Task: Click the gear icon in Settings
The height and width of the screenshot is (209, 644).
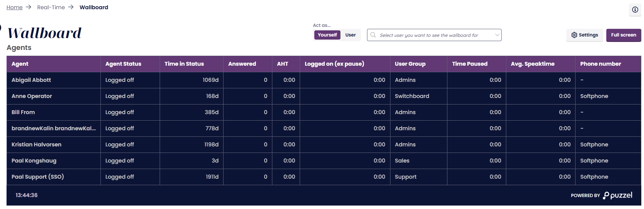Action: pos(574,35)
